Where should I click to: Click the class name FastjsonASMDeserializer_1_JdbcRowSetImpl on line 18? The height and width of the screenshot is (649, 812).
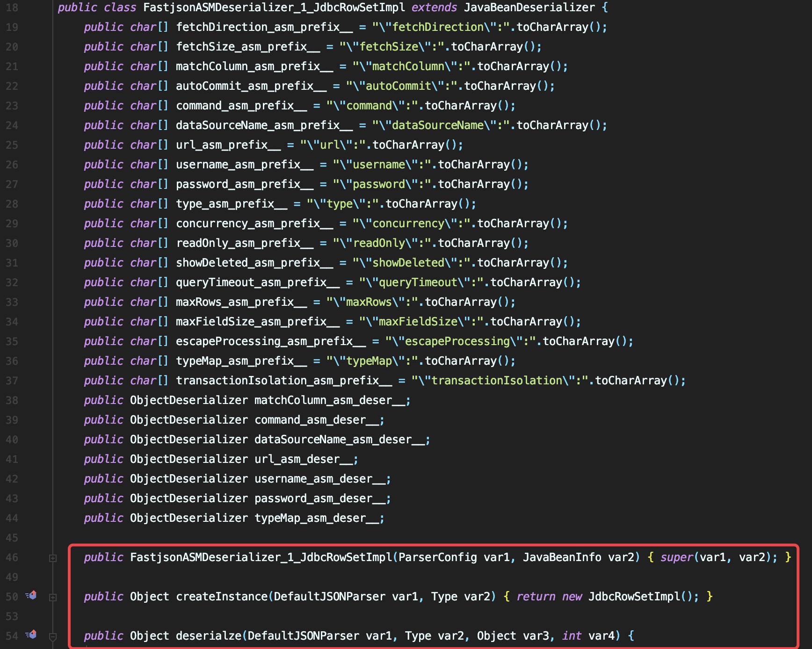(274, 7)
